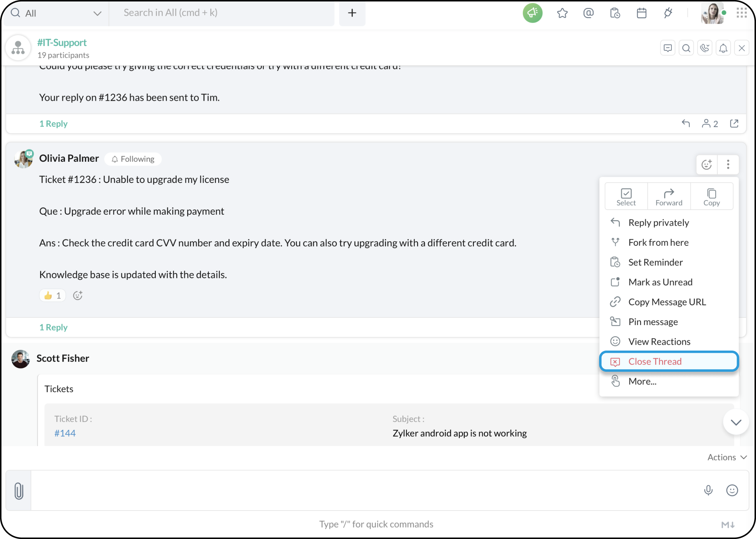The height and width of the screenshot is (539, 756).
Task: Open 1 Reply under Olivia Palmer's message
Action: click(53, 327)
